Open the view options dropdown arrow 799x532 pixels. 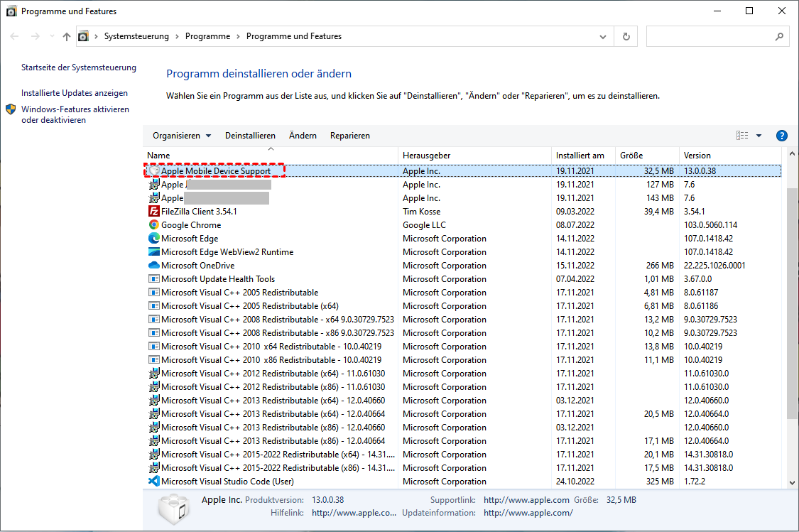pos(759,136)
